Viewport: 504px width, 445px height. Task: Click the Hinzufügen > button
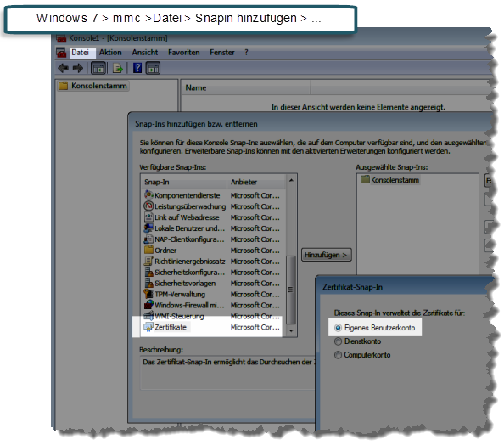326,255
